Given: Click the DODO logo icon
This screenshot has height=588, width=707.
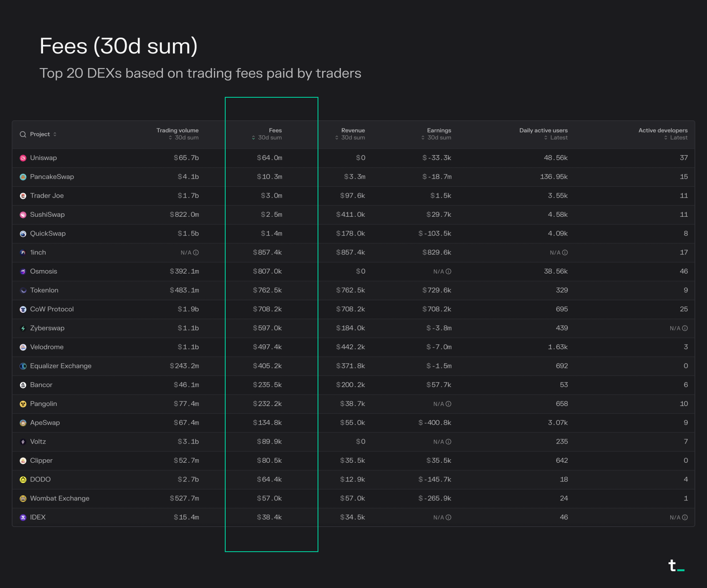Looking at the screenshot, I should tap(23, 480).
